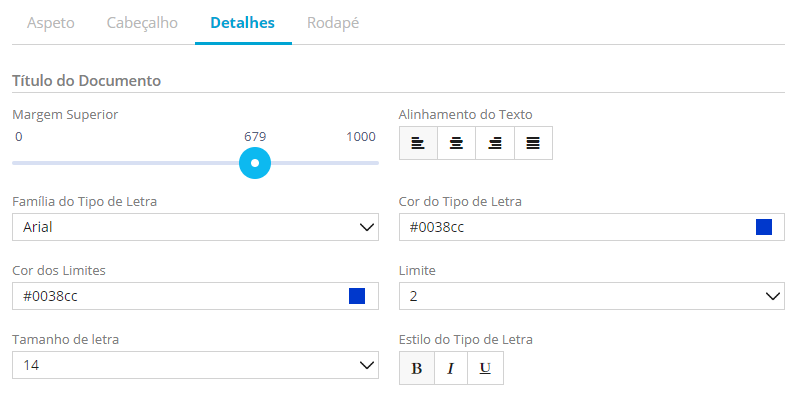Click the Cor do Tipo de Letra hex field
This screenshot has width=799, height=415.
pyautogui.click(x=570, y=227)
